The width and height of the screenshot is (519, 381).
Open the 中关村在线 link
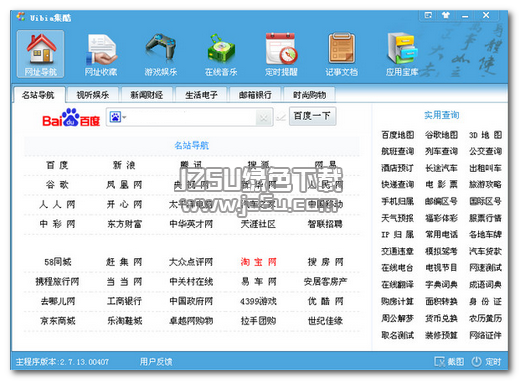tap(191, 282)
